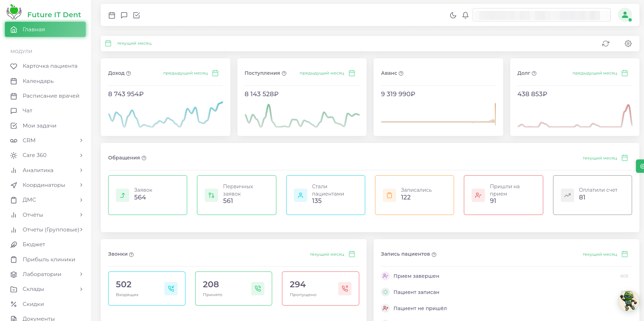Open dashboard settings via the gear icon
The width and height of the screenshot is (644, 321).
(628, 44)
